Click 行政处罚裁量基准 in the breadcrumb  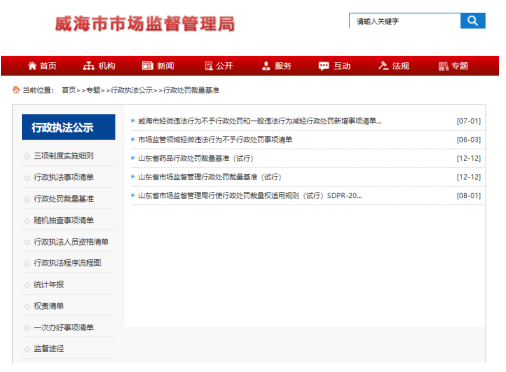pos(191,90)
